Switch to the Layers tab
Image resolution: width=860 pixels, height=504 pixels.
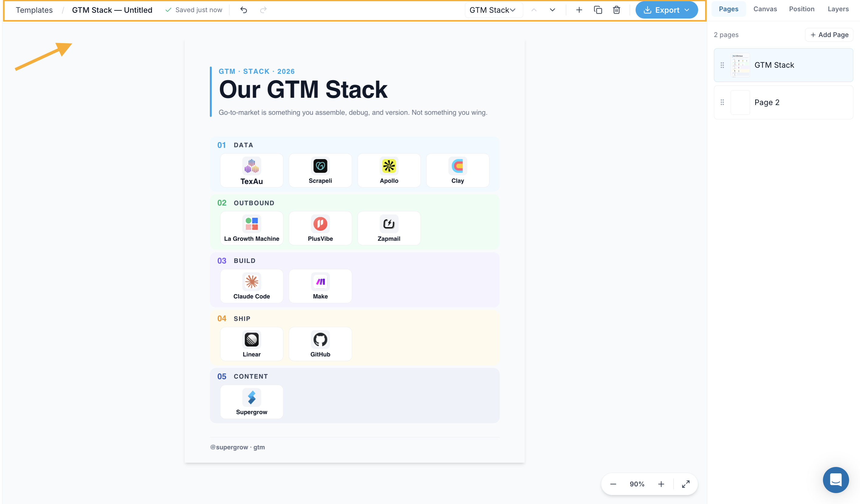click(x=838, y=9)
